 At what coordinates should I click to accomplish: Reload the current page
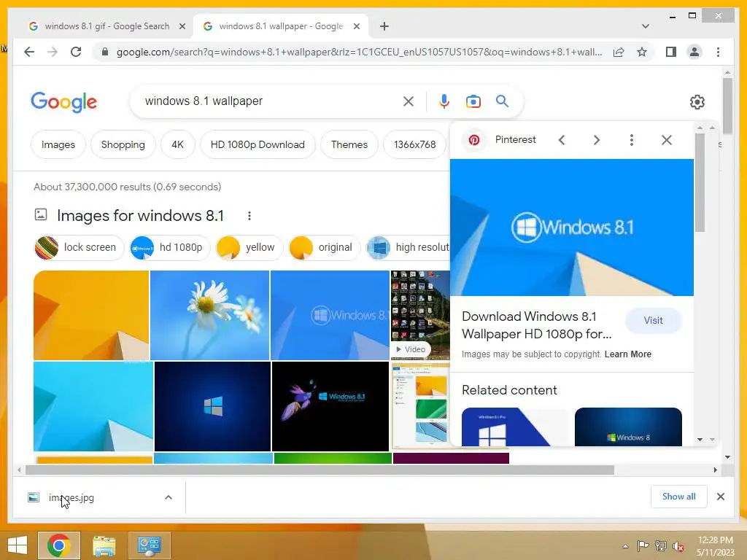tap(76, 52)
